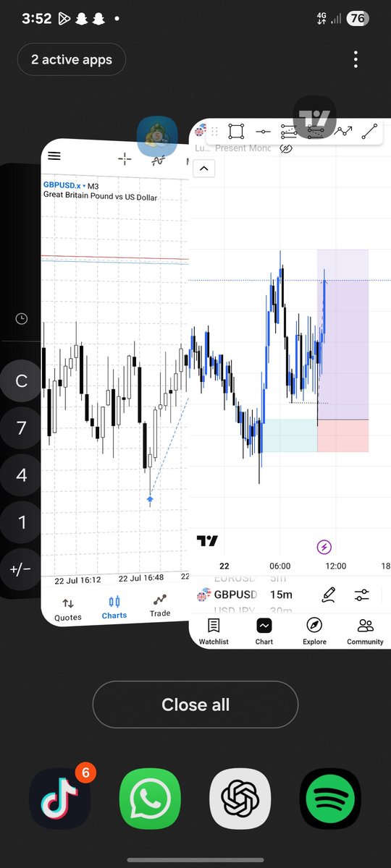Viewport: 391px width, 868px height.
Task: Switch to the Charts tab in MetaTrader
Action: click(114, 608)
